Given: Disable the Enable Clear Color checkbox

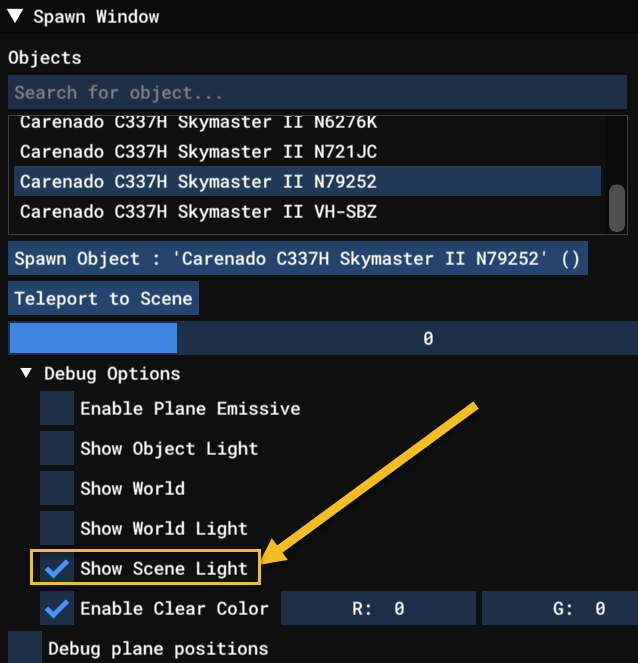Looking at the screenshot, I should pyautogui.click(x=57, y=609).
